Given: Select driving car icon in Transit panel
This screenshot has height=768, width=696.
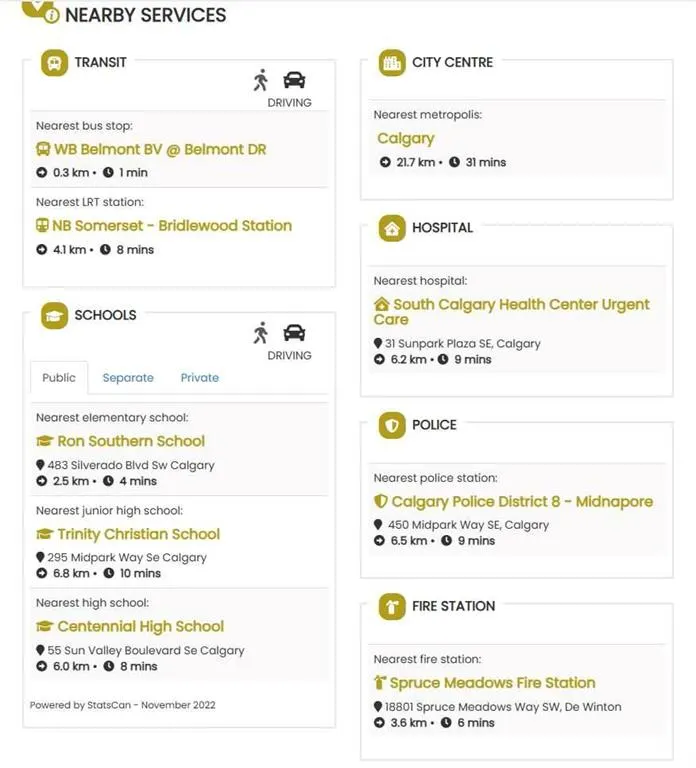Looking at the screenshot, I should click(x=294, y=80).
